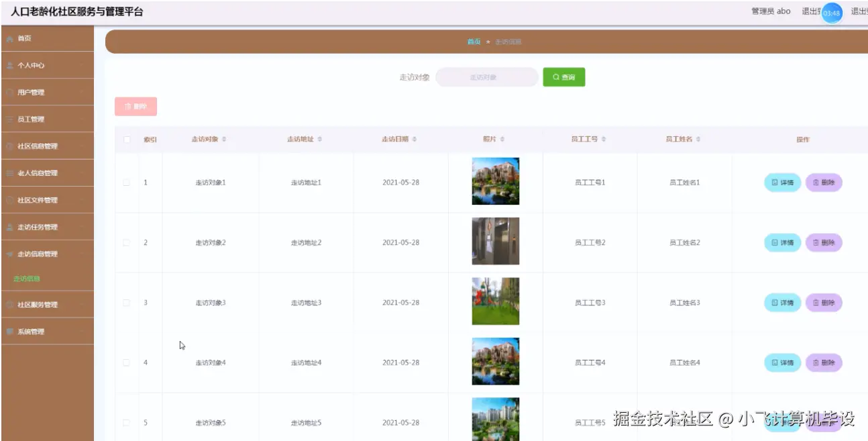Click the 管理员 abo user label
This screenshot has width=868, height=441.
click(771, 11)
